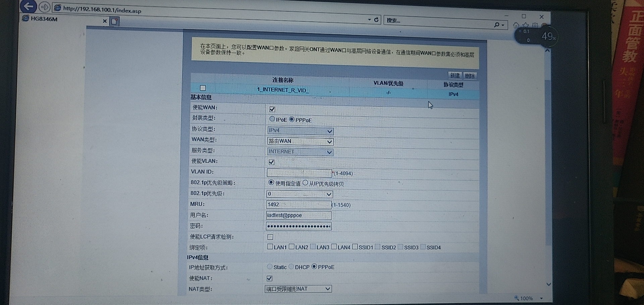Open the 802.1p优先级 dropdown
This screenshot has width=644, height=305.
tap(299, 194)
